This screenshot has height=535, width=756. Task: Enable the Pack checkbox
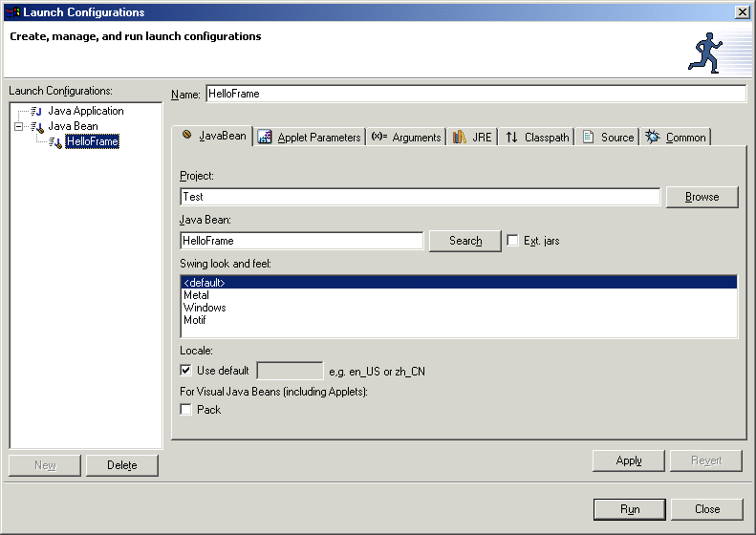(x=185, y=409)
